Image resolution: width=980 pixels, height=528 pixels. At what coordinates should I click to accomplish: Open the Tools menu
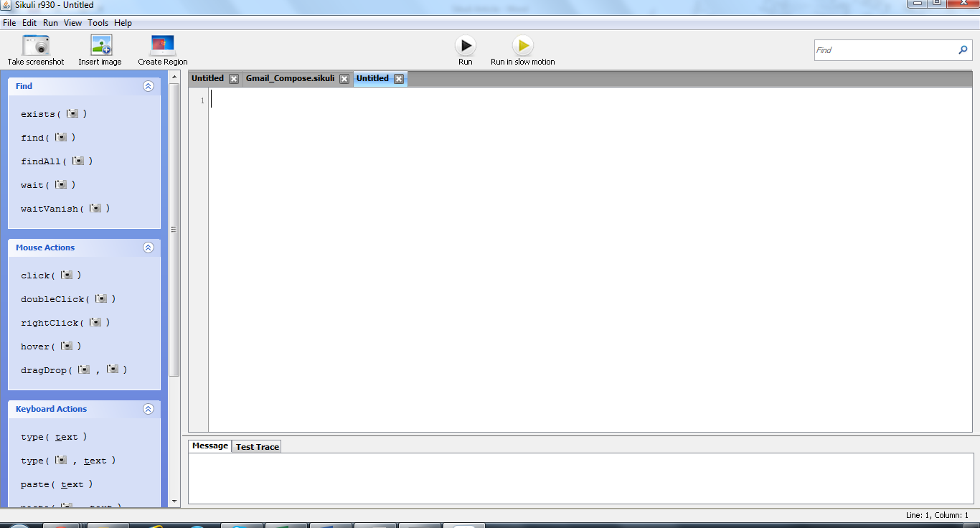point(98,22)
